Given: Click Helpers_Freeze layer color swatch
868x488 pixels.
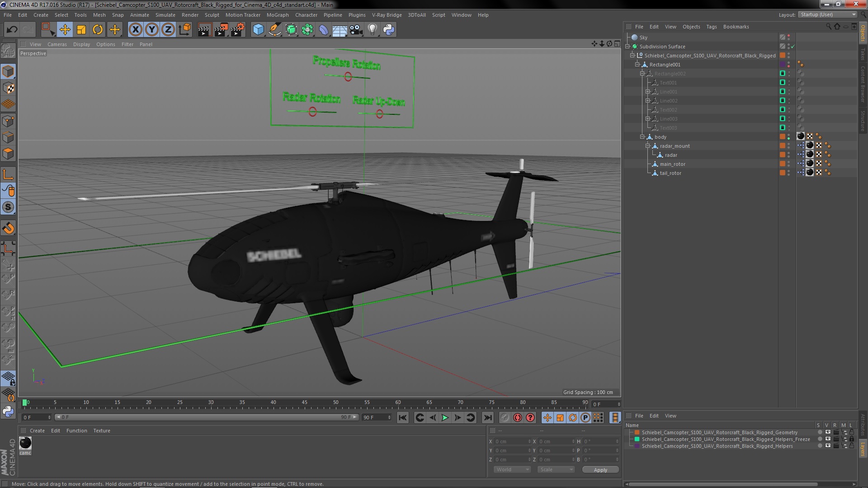Looking at the screenshot, I should pos(637,439).
